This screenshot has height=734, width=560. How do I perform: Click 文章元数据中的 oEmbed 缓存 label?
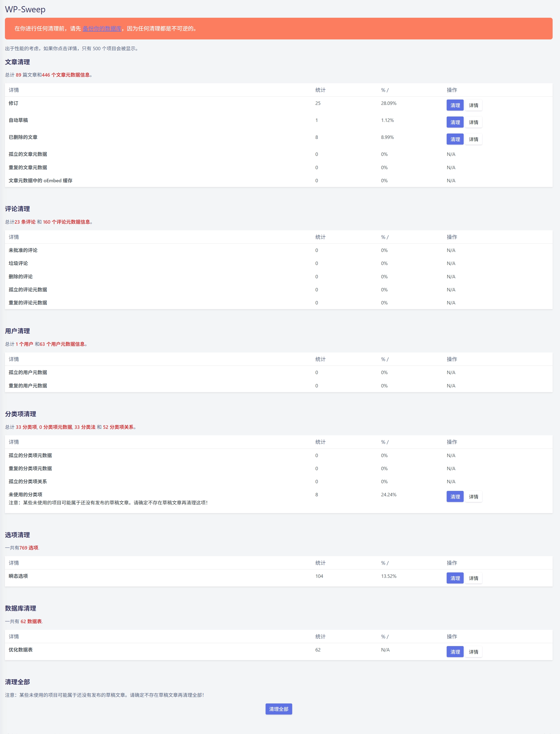pos(40,181)
